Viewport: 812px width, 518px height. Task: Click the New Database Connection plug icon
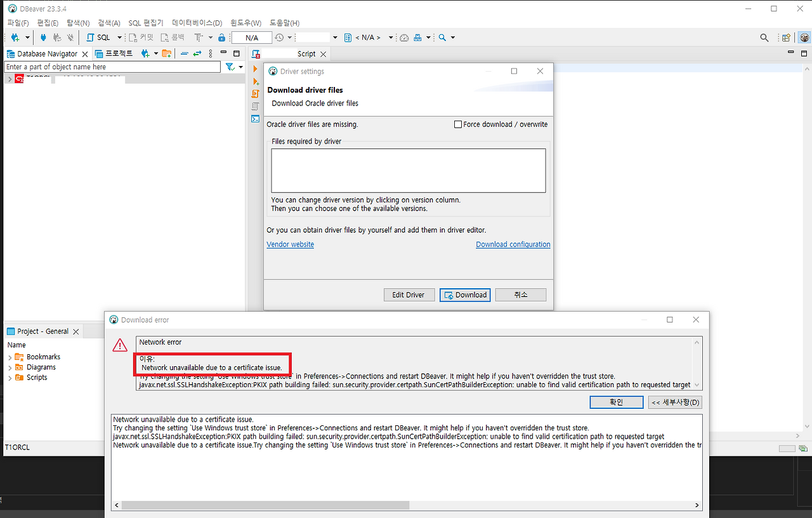[x=15, y=37]
